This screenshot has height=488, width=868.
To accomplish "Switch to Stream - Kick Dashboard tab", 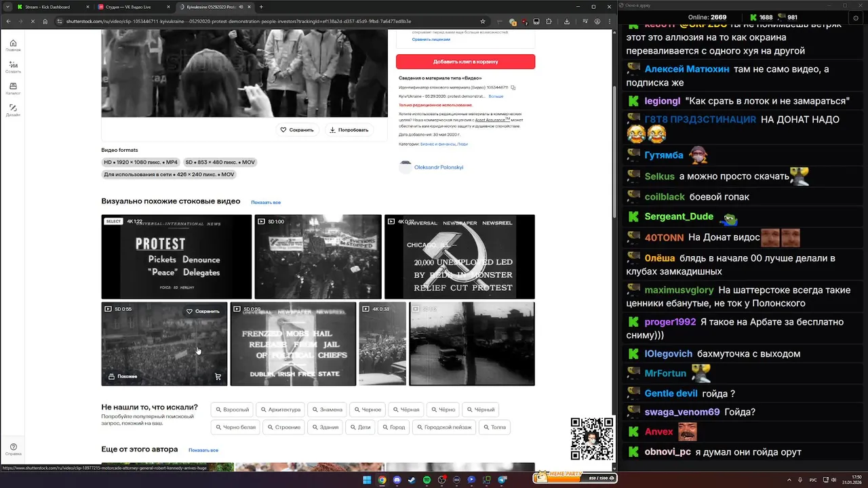I will tap(52, 7).
